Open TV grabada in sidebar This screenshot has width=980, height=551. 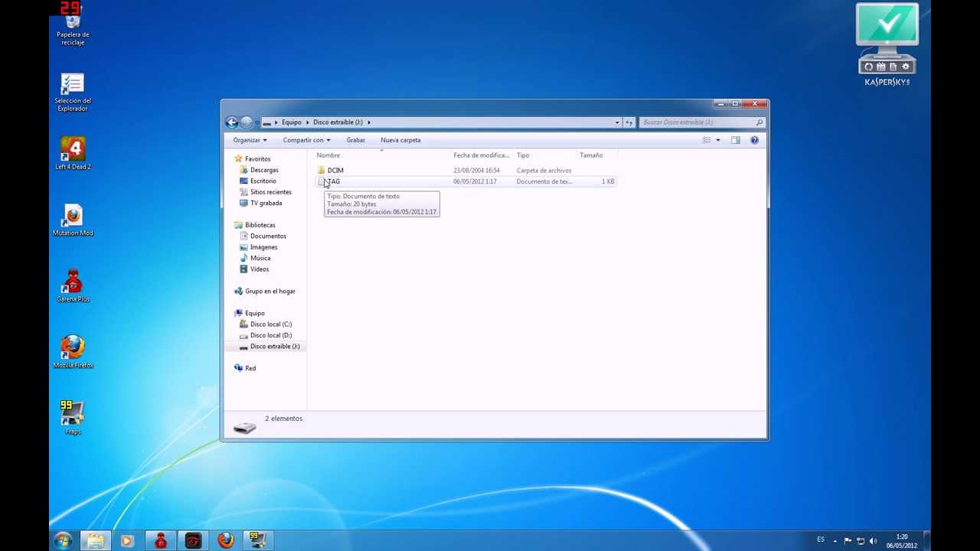[266, 203]
